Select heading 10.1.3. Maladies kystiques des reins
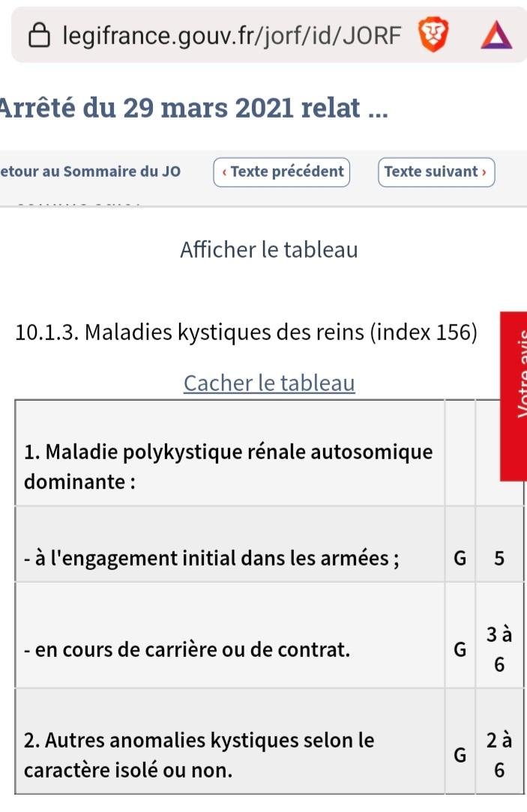The width and height of the screenshot is (527, 812). click(246, 333)
